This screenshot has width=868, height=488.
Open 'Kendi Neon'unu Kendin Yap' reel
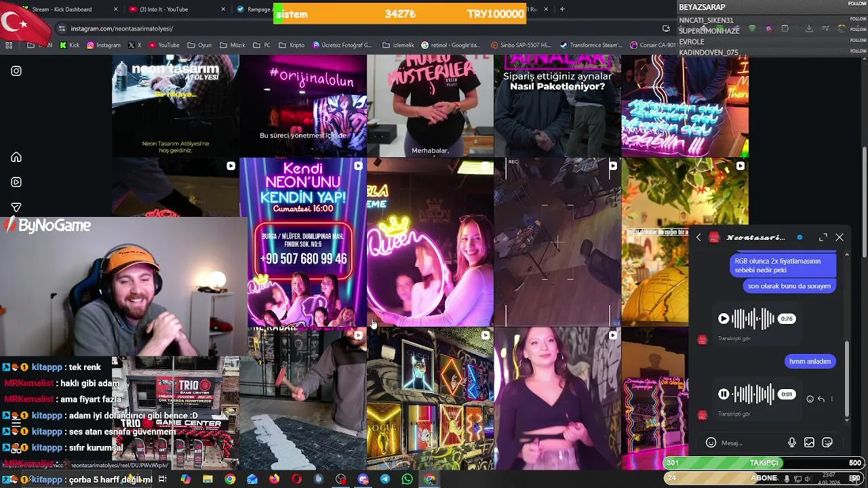(x=302, y=242)
